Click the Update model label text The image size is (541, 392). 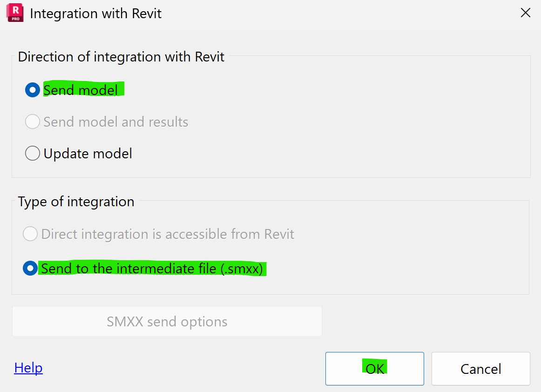point(88,153)
